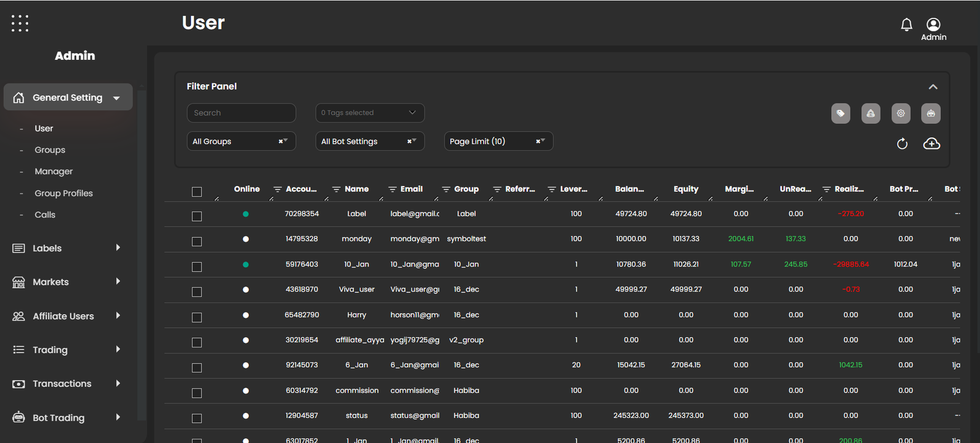The image size is (980, 443).
Task: Click the tag action button
Action: tap(841, 113)
